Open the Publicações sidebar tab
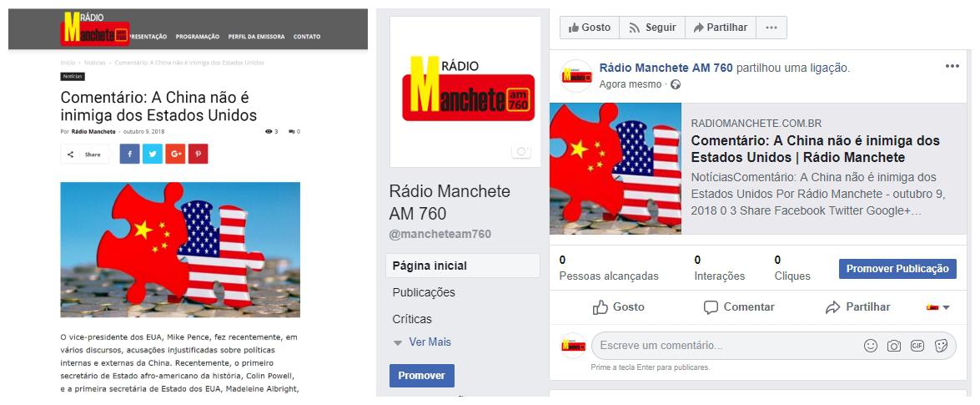Screen dimensions: 980x405 pos(424,292)
